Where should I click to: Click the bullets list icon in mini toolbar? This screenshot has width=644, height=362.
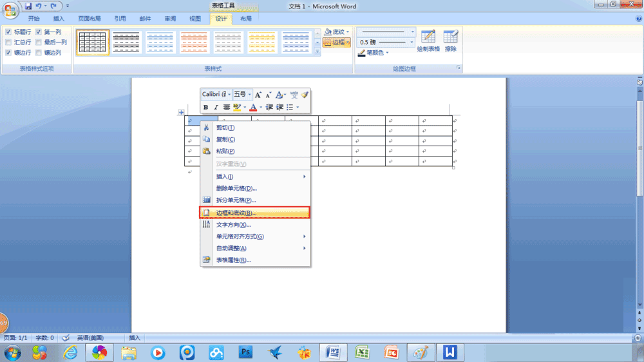tap(290, 107)
